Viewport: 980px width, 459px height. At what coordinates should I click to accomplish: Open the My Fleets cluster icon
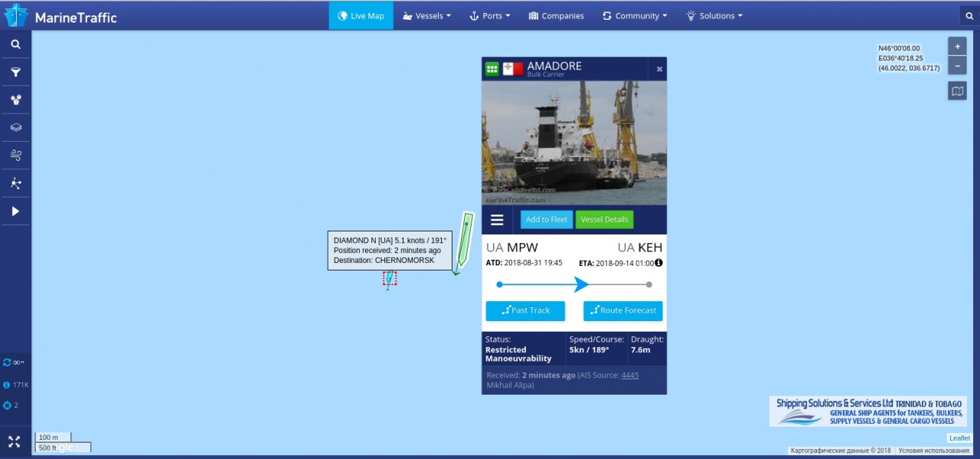(15, 100)
